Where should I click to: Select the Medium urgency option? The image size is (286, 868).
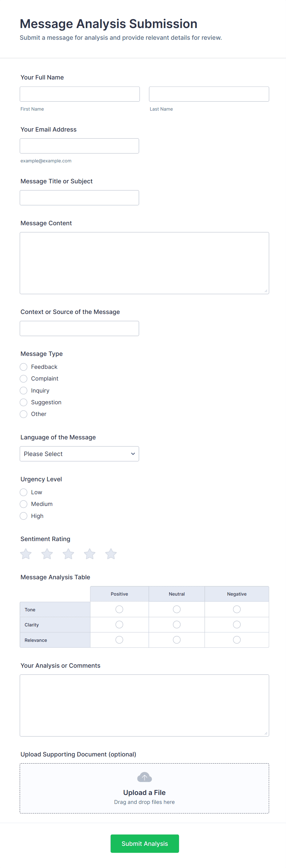[24, 504]
